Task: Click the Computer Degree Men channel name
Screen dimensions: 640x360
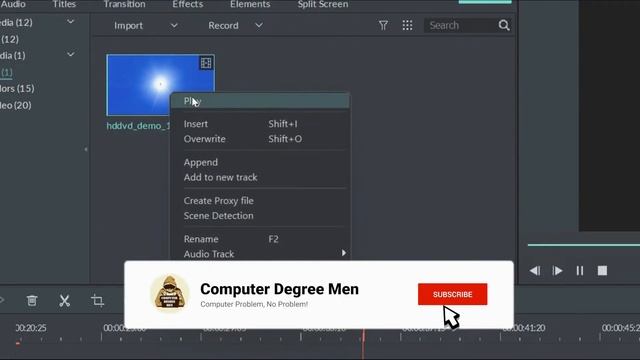Action: pos(280,289)
